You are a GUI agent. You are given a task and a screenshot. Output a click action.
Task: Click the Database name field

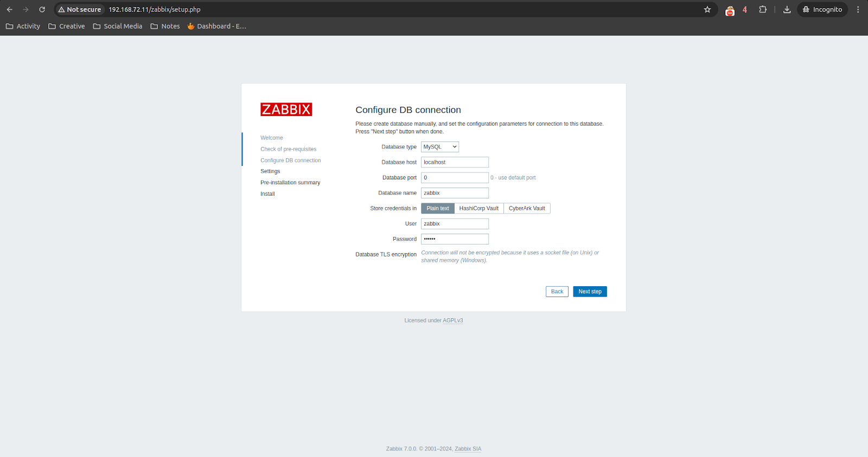455,193
